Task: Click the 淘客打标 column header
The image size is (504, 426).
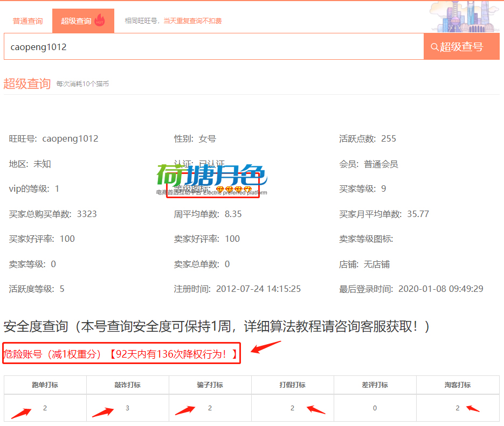Action: coord(457,385)
